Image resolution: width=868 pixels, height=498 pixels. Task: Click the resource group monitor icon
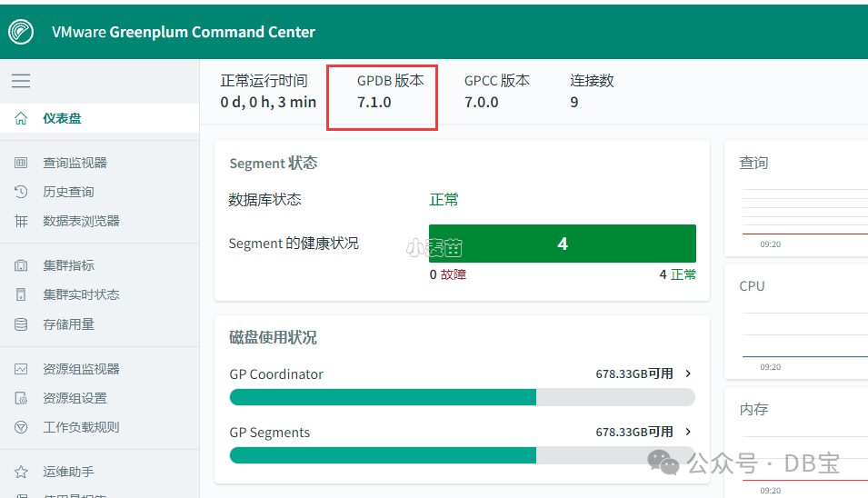point(21,369)
